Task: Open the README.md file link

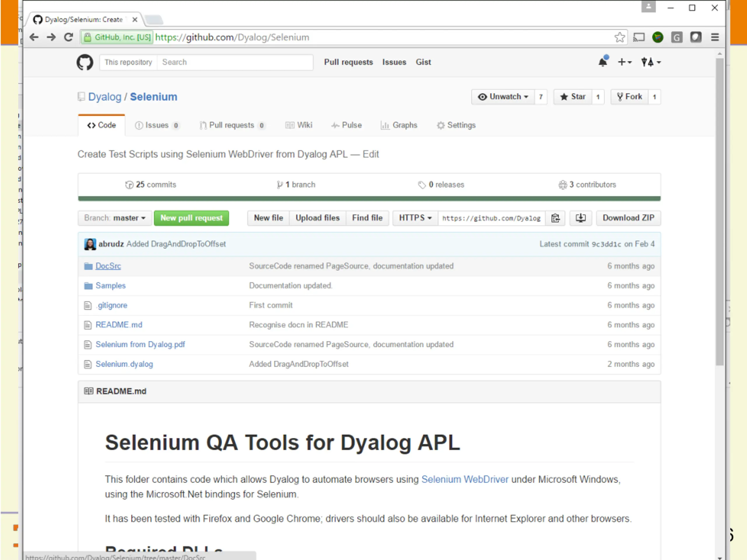Action: 119,325
